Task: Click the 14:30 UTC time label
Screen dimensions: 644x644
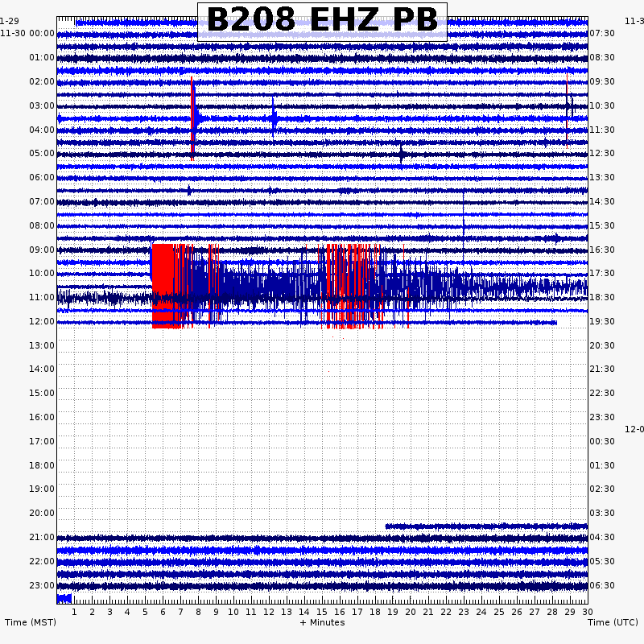Action: click(602, 201)
